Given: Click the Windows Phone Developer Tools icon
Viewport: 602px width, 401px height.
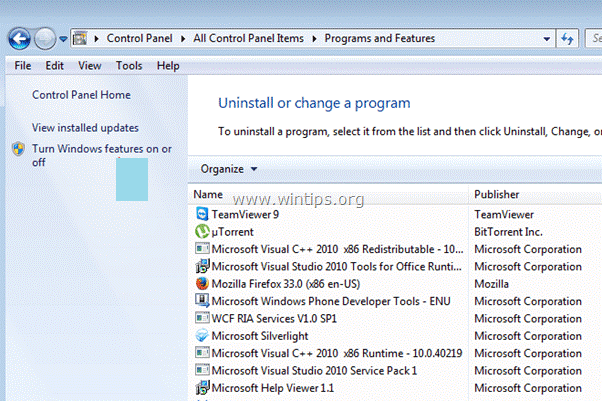Looking at the screenshot, I should click(203, 301).
